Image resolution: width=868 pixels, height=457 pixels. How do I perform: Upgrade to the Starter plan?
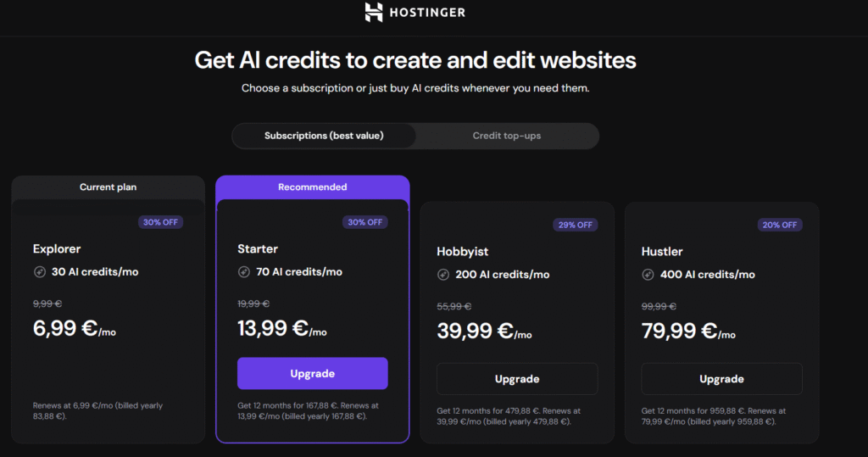[312, 374]
